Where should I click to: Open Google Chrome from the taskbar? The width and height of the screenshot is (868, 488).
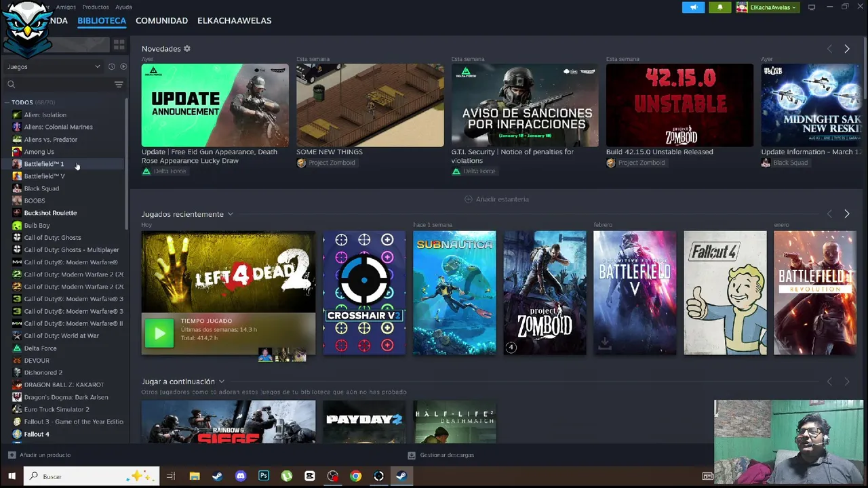356,476
